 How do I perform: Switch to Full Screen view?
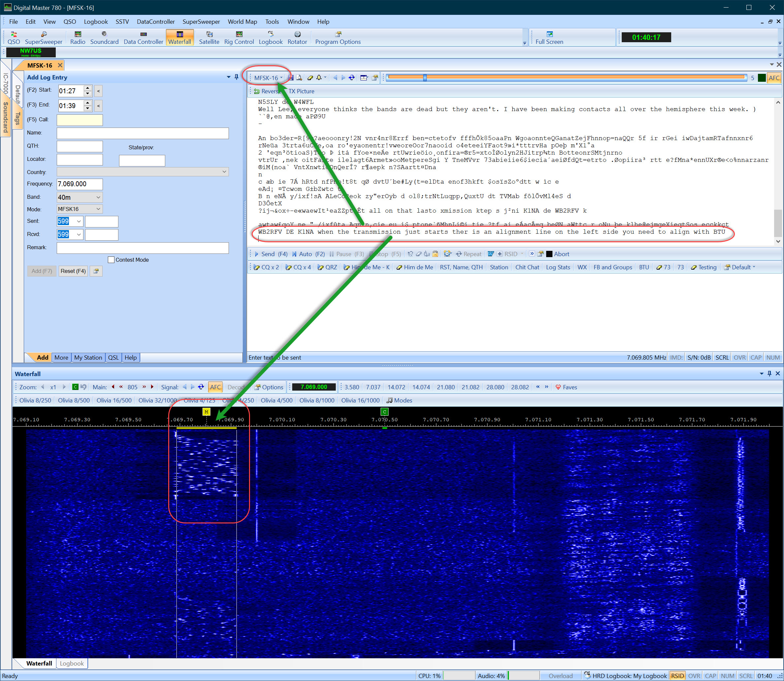click(x=549, y=38)
